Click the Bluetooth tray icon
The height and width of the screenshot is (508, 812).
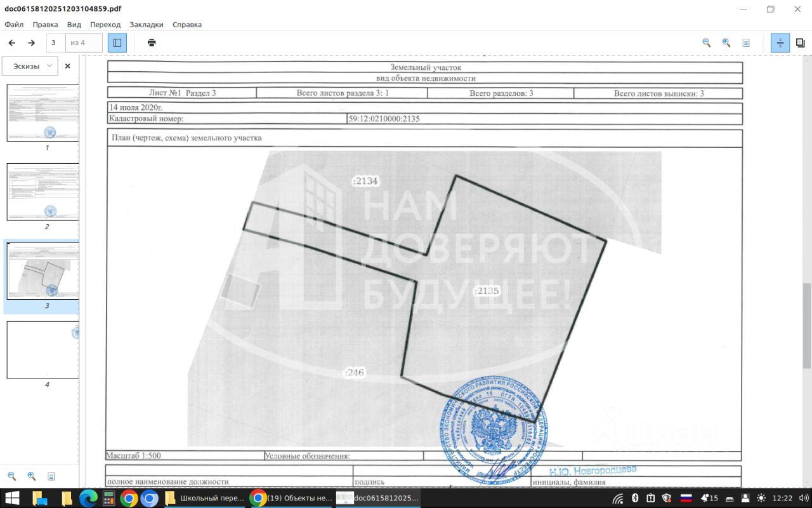click(x=634, y=498)
